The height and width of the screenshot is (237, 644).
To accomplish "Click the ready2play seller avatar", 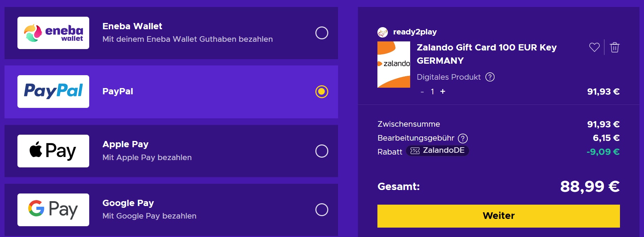I will click(383, 32).
